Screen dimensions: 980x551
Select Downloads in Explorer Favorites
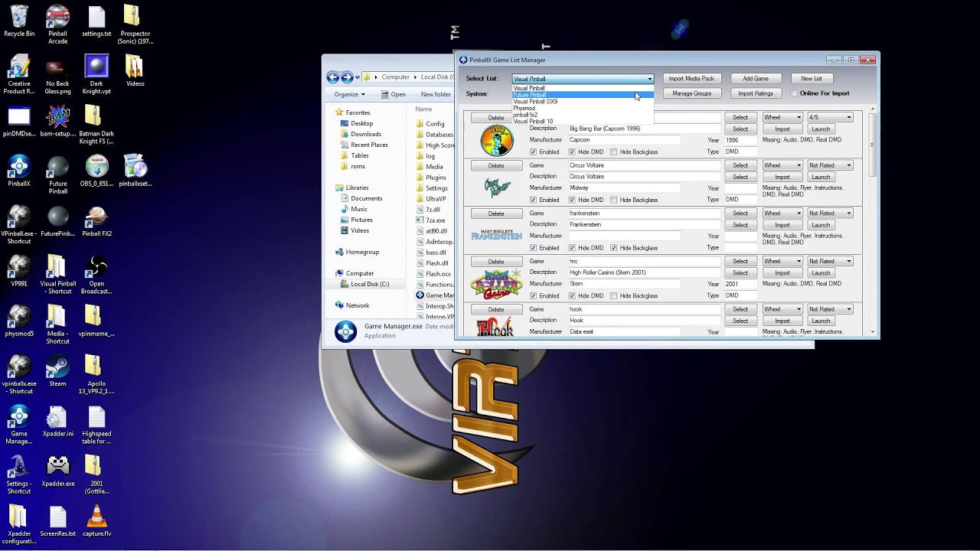pos(366,134)
